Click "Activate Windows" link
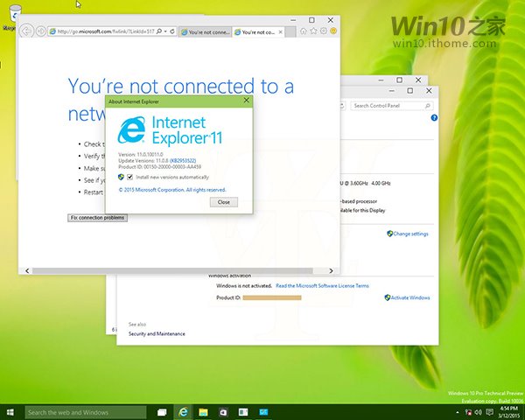The height and width of the screenshot is (420, 525). (x=410, y=297)
